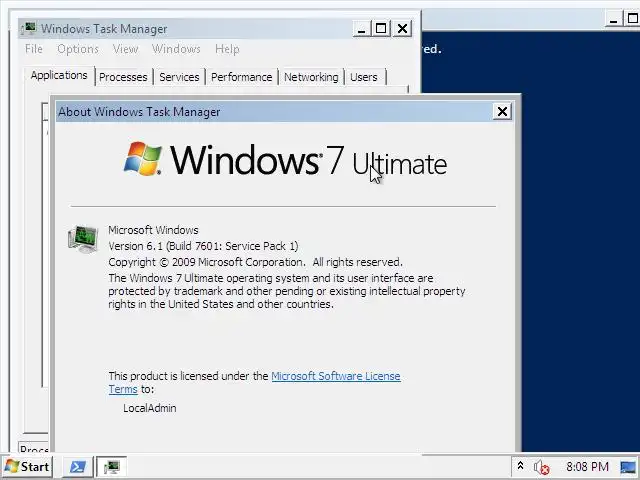Open the View menu in Task Manager
This screenshot has width=640, height=480.
[x=125, y=49]
